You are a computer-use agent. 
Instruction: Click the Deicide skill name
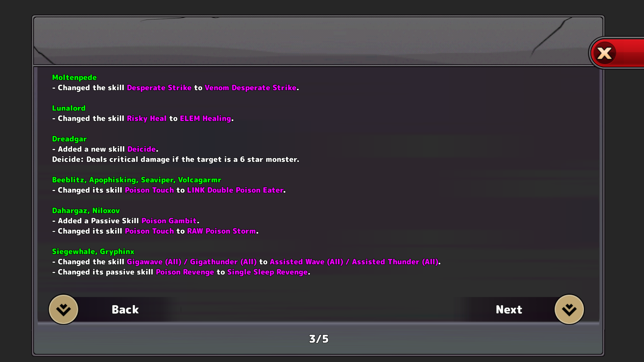[142, 149]
